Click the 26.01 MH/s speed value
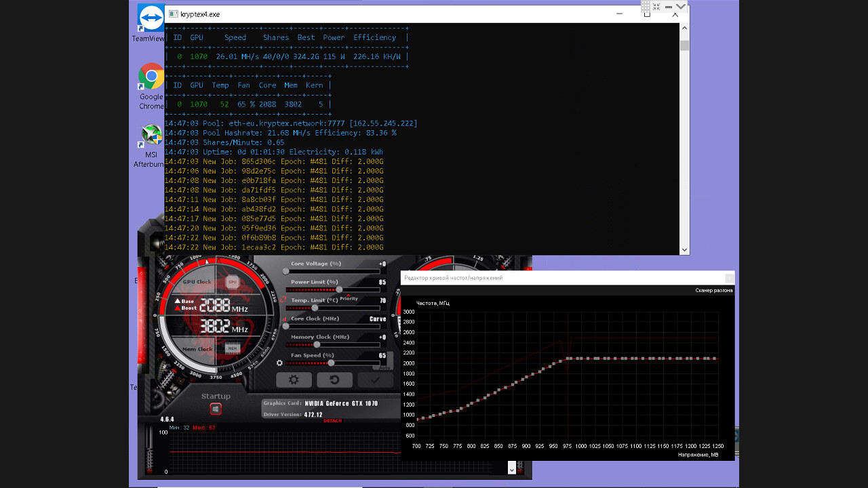Viewport: 868px width, 488px height. pyautogui.click(x=237, y=57)
